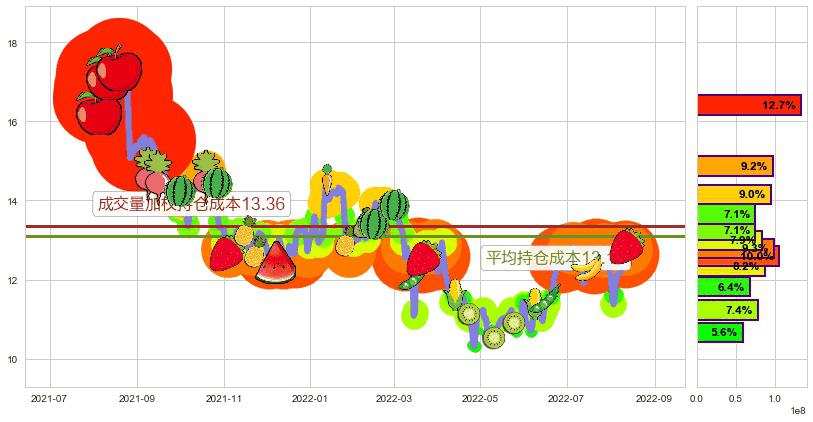This screenshot has height=422, width=813.
Task: Click the 6.4% green bar
Action: (722, 287)
